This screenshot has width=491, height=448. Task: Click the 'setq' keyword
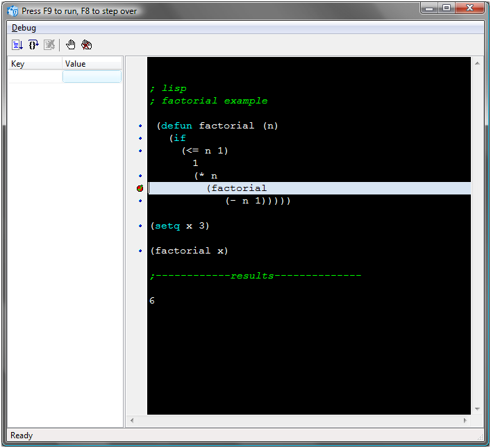pos(167,226)
